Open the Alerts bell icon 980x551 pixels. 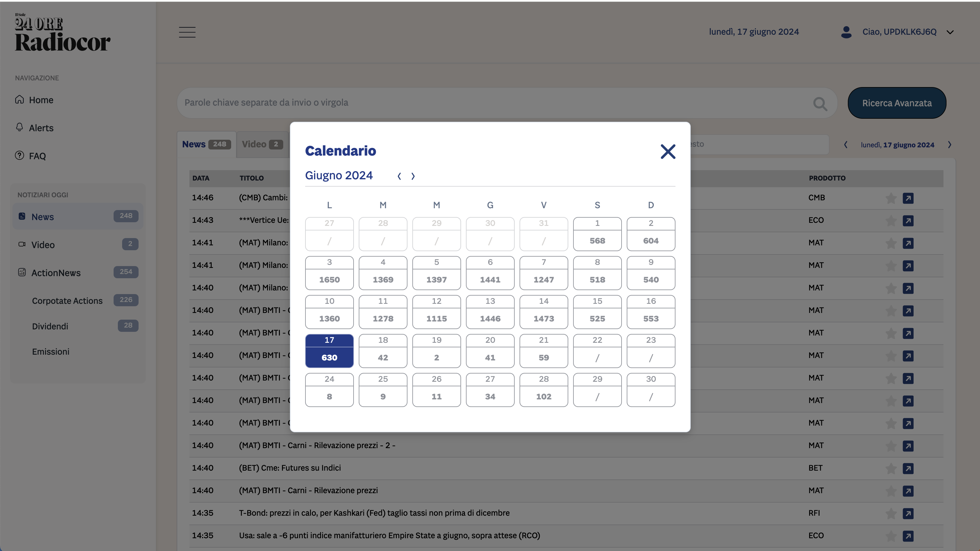point(20,127)
